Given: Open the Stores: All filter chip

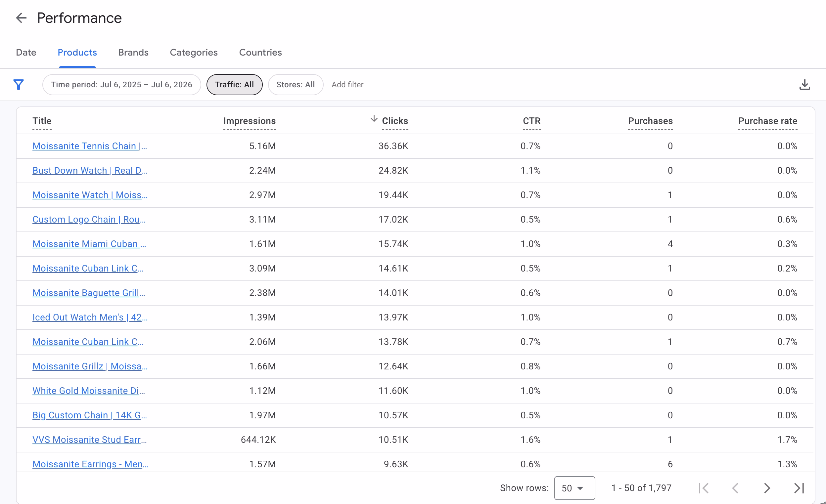Looking at the screenshot, I should [295, 85].
